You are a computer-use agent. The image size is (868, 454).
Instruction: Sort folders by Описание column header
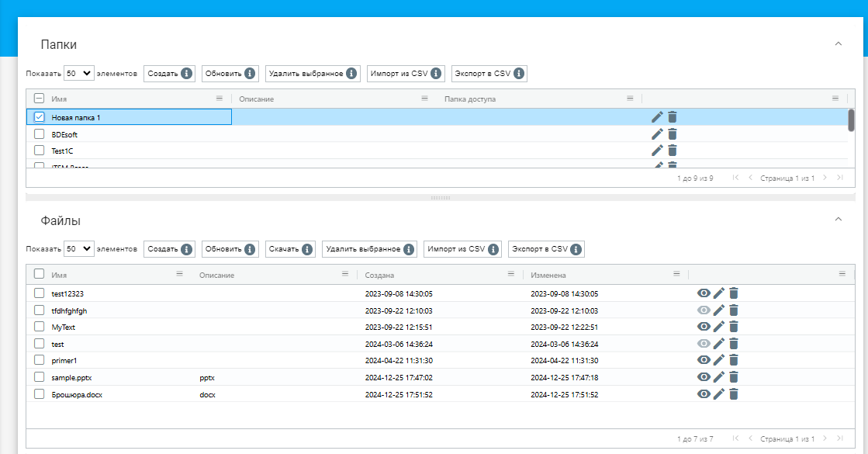pos(256,99)
